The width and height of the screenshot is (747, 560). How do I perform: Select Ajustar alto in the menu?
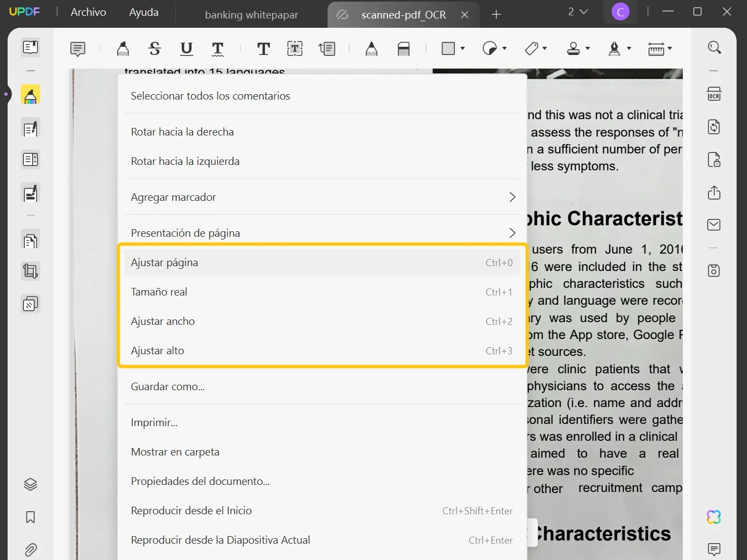tap(322, 350)
